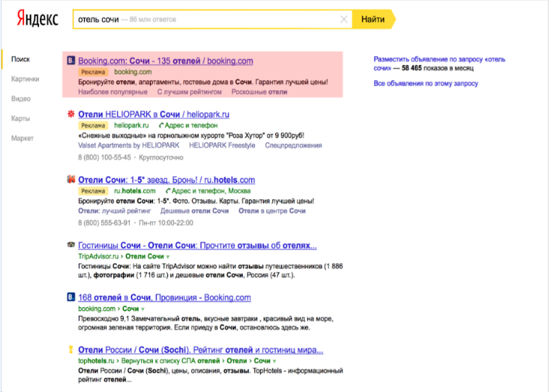Open the 'Роскошные отели' sitelink under Booking.com ad
Viewport: 549px width, 392px height.
click(259, 92)
